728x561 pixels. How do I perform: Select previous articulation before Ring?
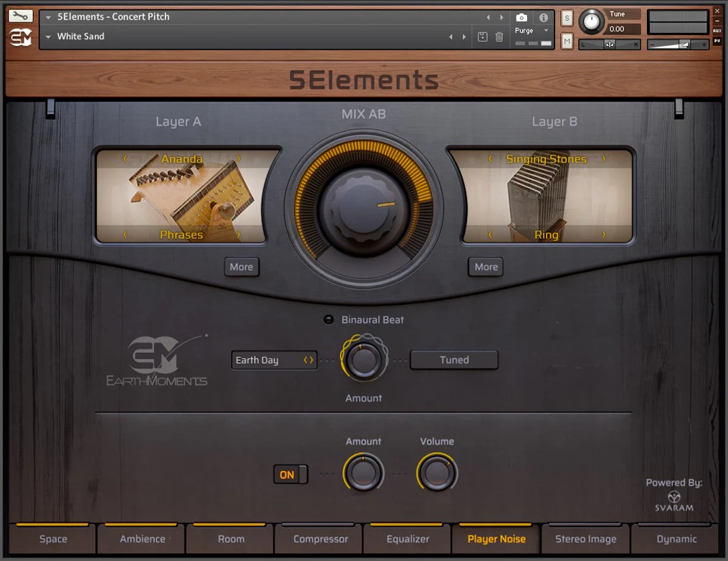point(490,235)
